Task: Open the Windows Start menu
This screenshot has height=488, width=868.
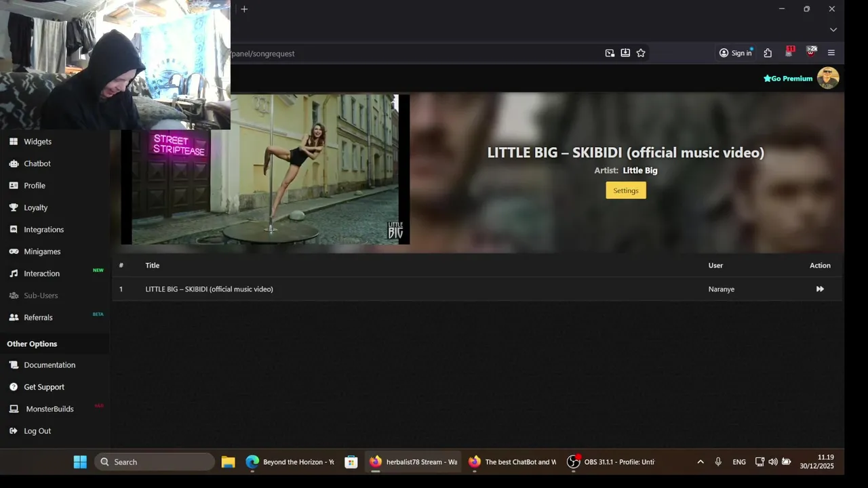Action: [x=80, y=462]
